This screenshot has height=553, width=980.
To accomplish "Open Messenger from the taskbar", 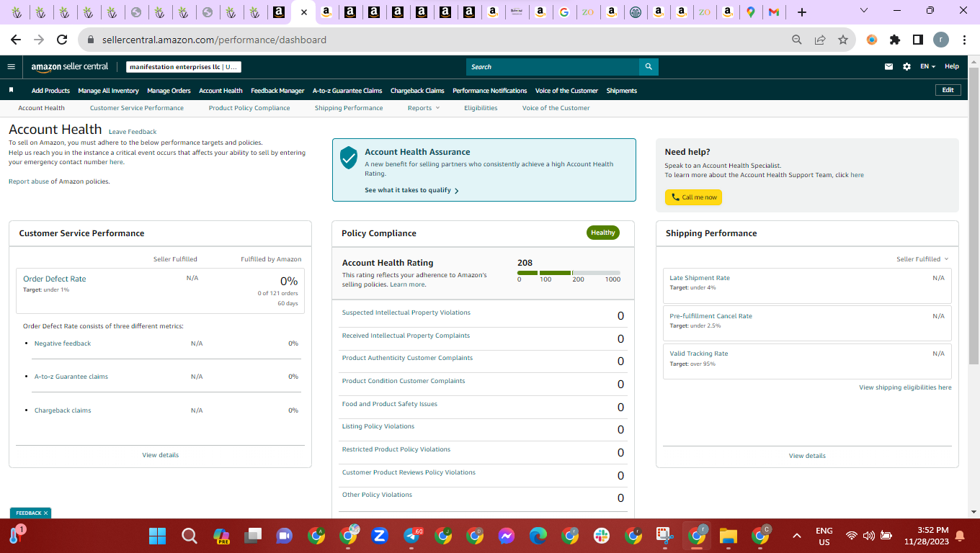I will [507, 536].
